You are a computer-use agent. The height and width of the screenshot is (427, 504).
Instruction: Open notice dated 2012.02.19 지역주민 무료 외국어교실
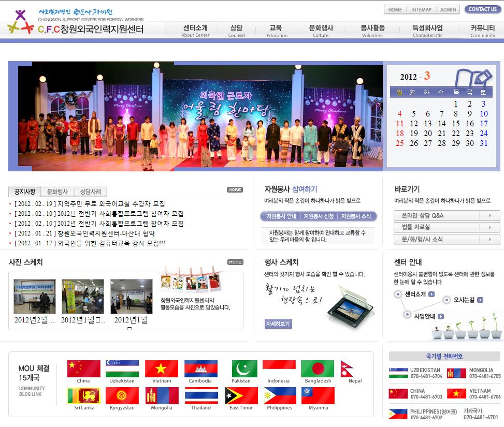pyautogui.click(x=90, y=204)
